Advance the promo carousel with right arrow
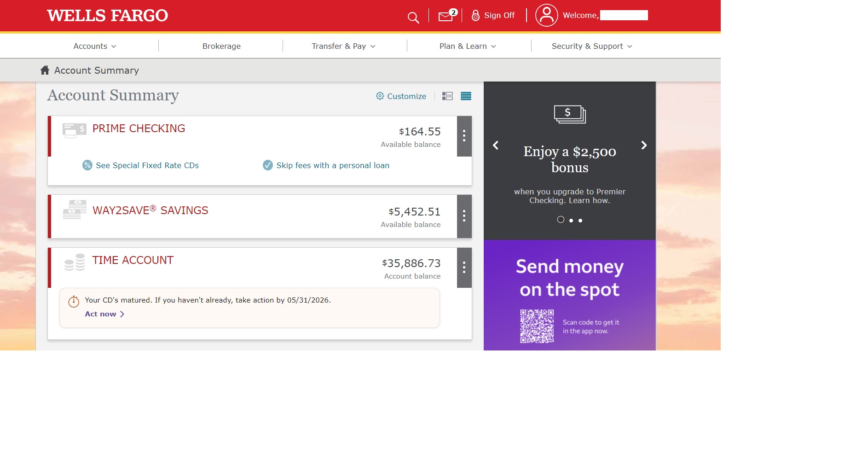This screenshot has height=455, width=868. pyautogui.click(x=644, y=145)
